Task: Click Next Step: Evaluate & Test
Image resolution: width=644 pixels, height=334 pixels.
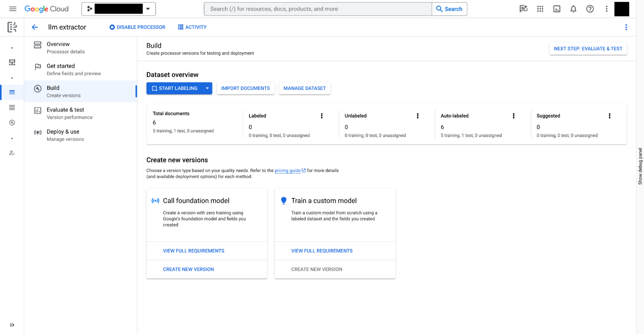Action: tap(588, 48)
